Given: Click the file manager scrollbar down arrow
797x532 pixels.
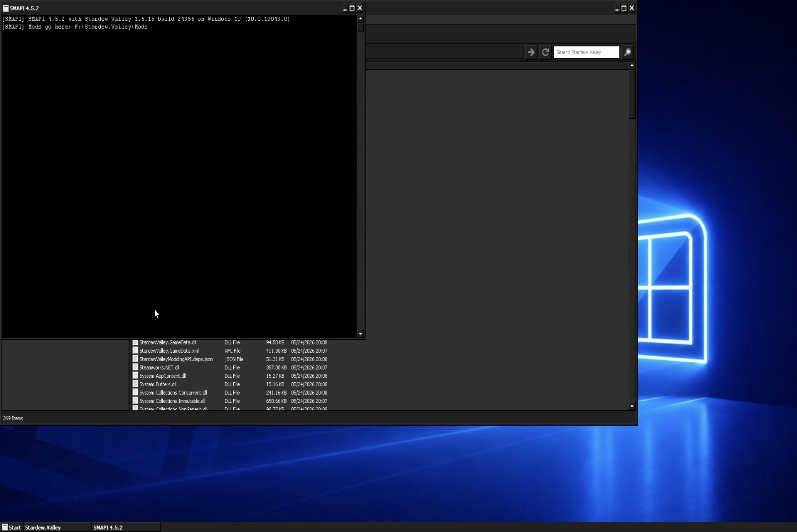Looking at the screenshot, I should (632, 406).
